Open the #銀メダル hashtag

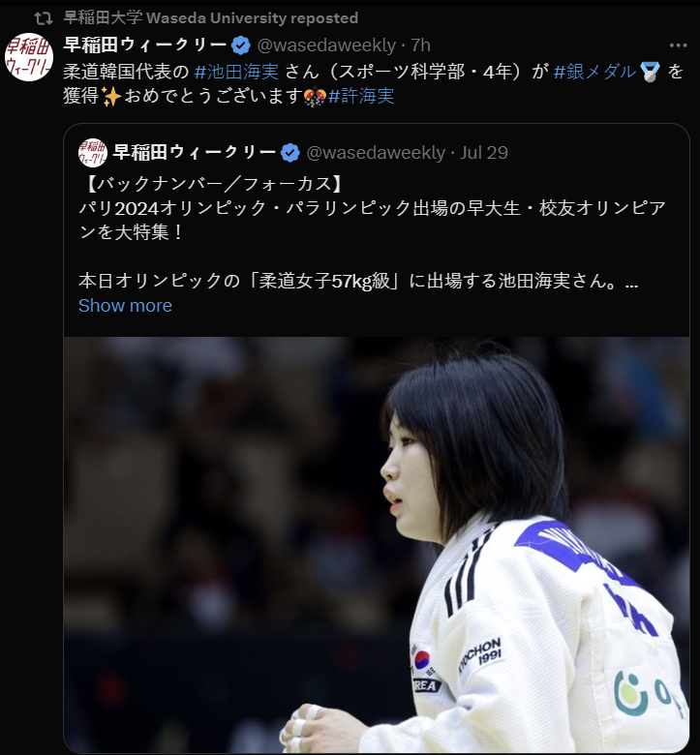click(x=595, y=72)
